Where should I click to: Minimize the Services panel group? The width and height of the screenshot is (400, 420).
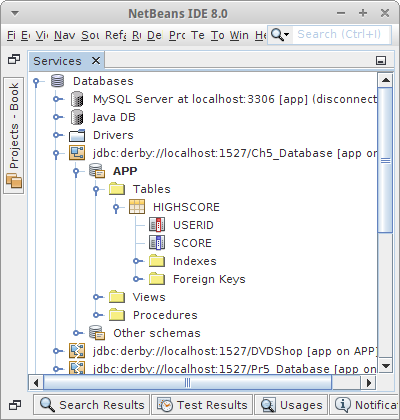tap(381, 61)
